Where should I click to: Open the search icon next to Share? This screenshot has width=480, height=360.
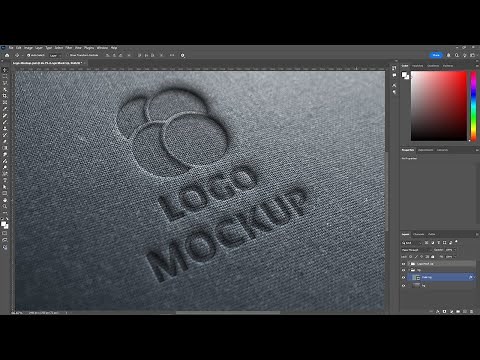pos(457,55)
